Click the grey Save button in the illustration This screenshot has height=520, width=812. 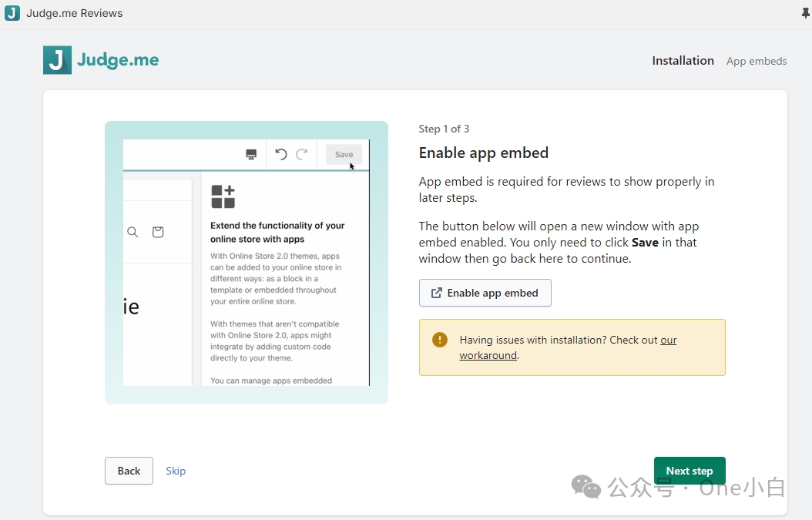point(344,154)
